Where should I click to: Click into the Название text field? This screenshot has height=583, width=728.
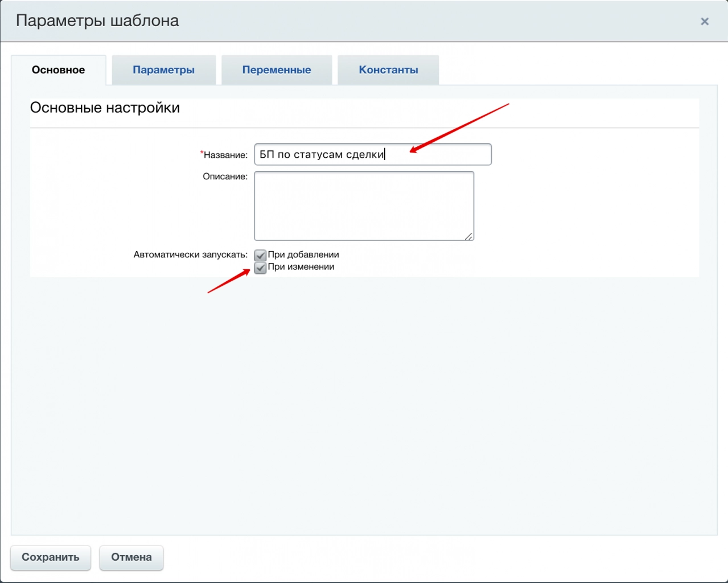(372, 154)
